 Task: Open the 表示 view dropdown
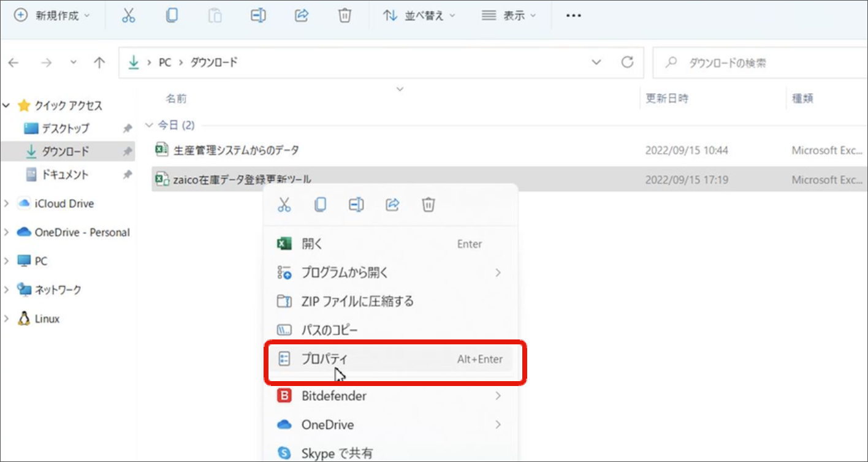pos(509,16)
